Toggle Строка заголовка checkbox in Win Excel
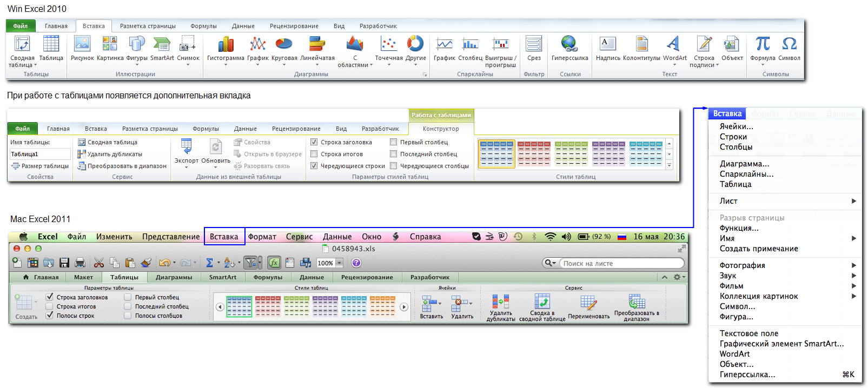The width and height of the screenshot is (868, 388). 314,142
